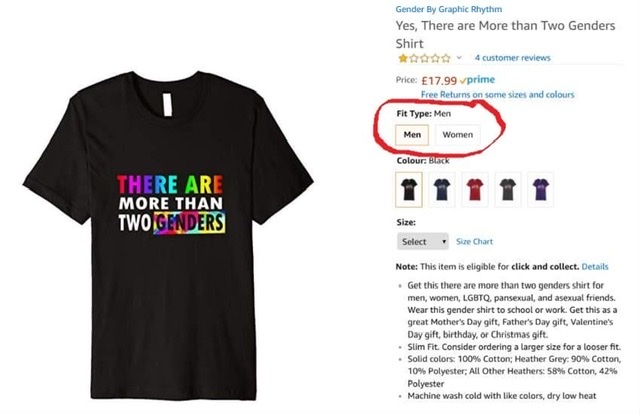This screenshot has width=640, height=414.
Task: Choose the purple shirt colour swatch
Action: [x=542, y=187]
